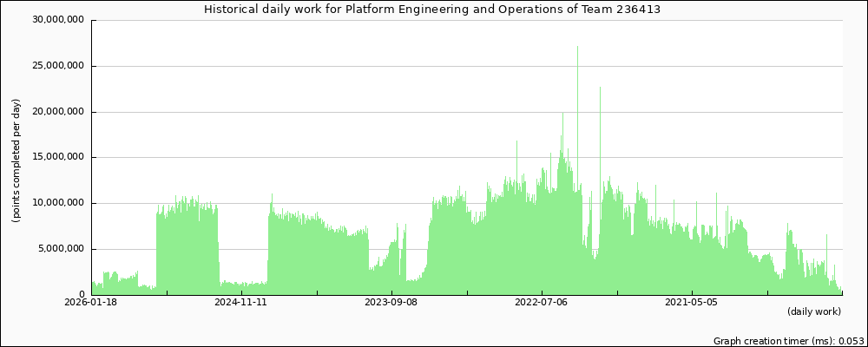The width and height of the screenshot is (868, 347).
Task: Click the Graph creation timer text
Action: [x=788, y=342]
